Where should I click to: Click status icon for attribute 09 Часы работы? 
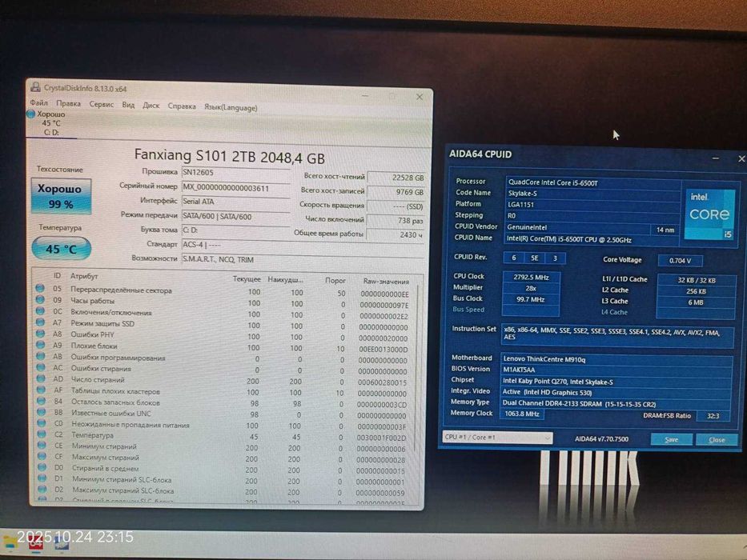(40, 300)
